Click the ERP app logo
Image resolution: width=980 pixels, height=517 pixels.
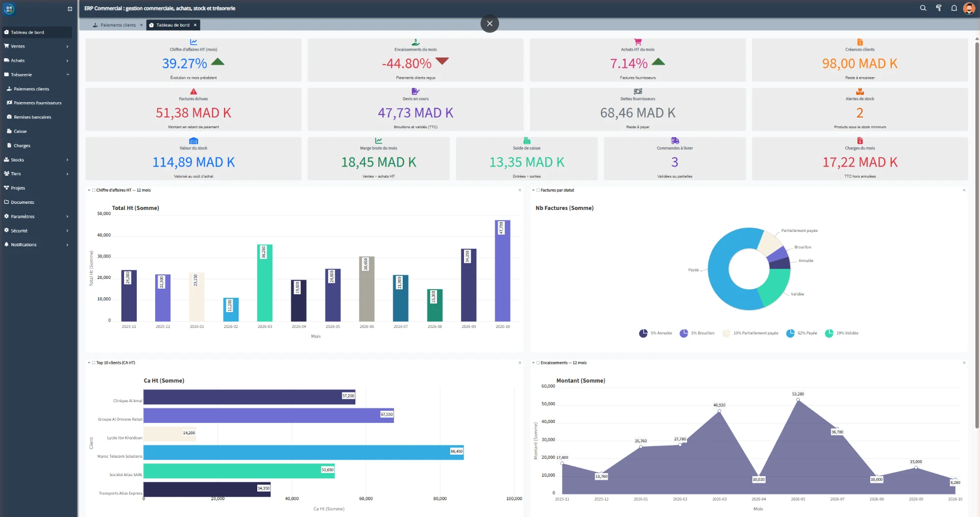tap(9, 9)
